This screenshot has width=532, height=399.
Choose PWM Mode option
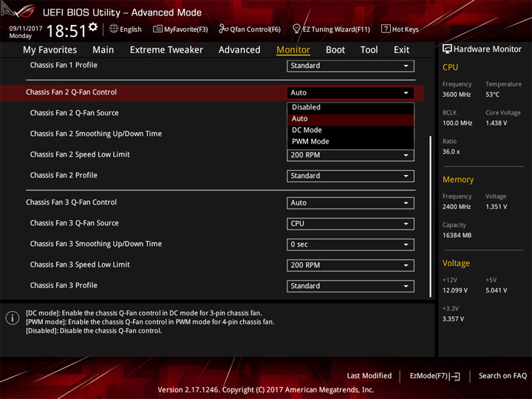click(x=350, y=141)
